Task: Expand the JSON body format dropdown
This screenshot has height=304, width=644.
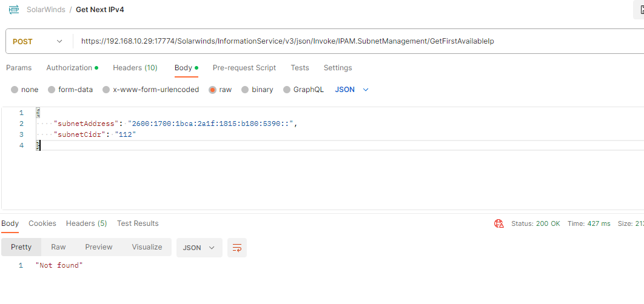Action: click(x=352, y=90)
